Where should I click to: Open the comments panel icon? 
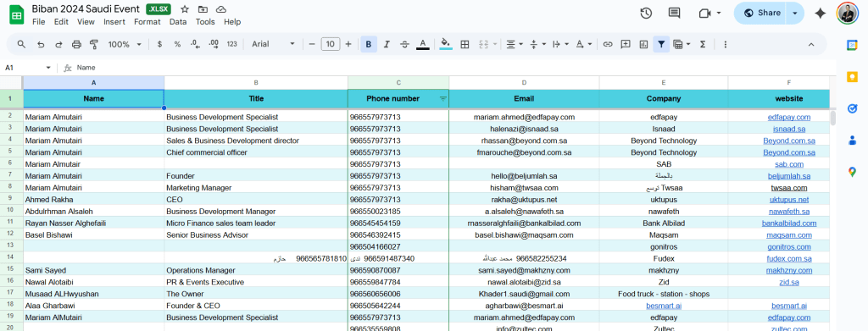pyautogui.click(x=674, y=14)
